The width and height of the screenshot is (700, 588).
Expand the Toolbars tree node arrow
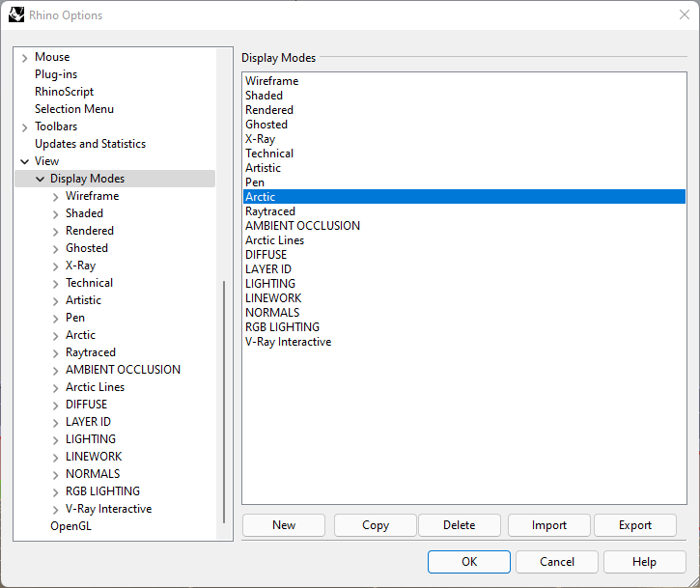24,127
